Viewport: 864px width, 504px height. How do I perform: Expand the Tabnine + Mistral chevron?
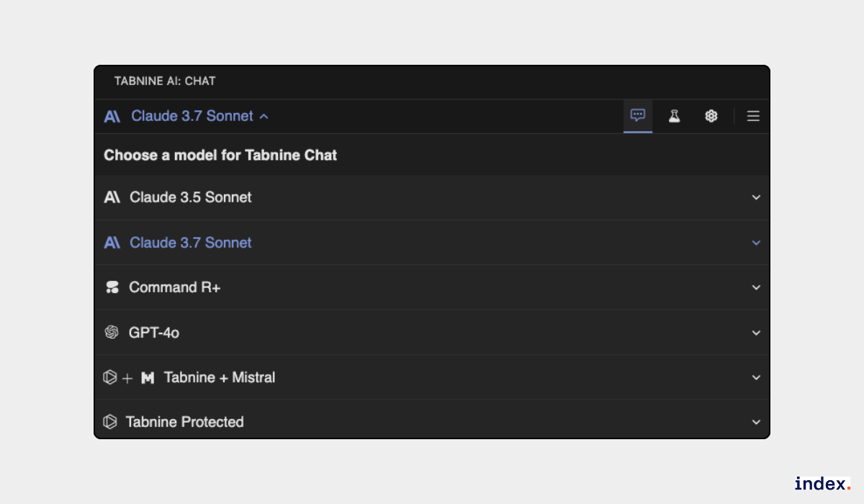click(756, 377)
